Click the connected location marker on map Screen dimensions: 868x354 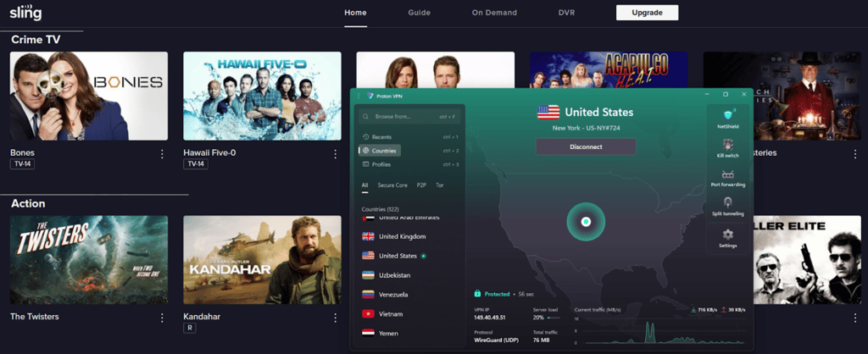pos(586,222)
